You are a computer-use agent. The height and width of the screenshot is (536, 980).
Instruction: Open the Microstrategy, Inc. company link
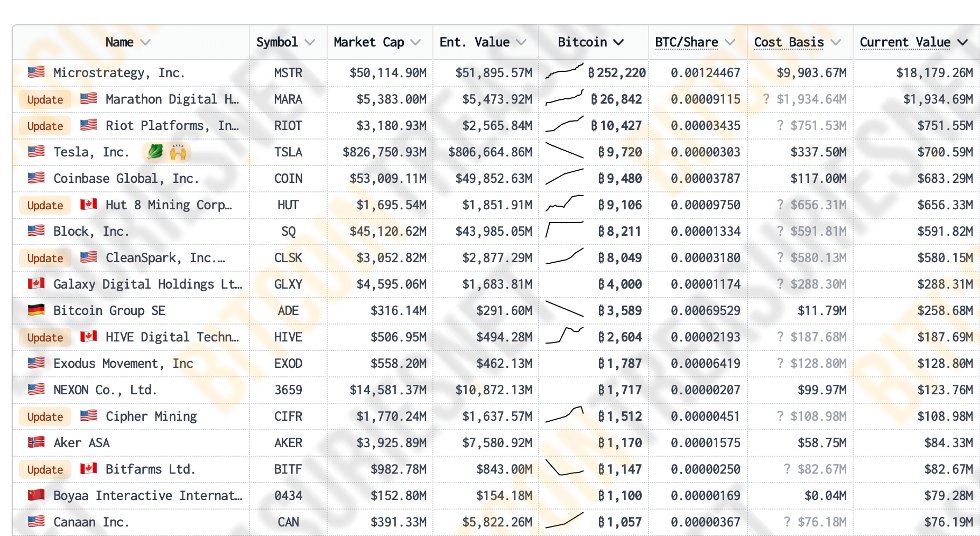pos(119,73)
